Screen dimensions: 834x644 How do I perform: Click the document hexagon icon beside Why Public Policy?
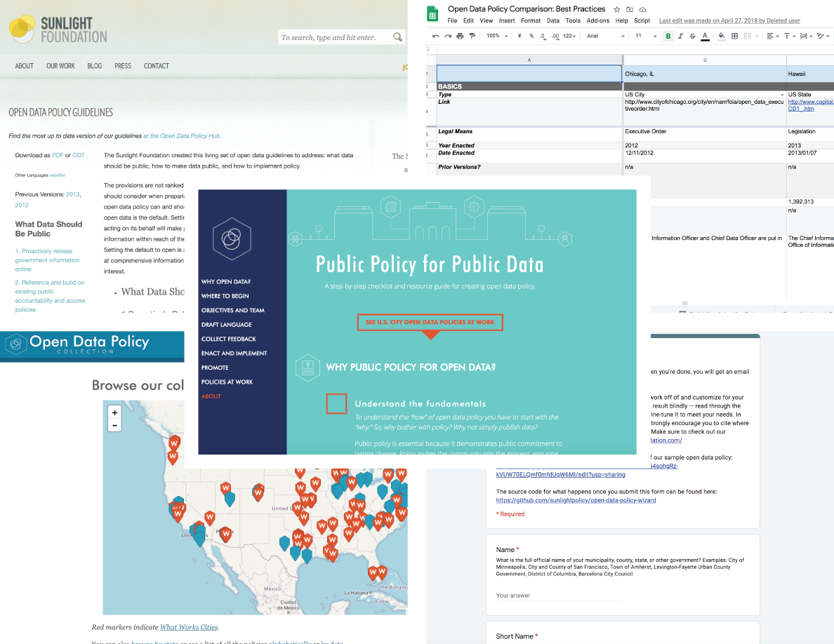[x=307, y=368]
